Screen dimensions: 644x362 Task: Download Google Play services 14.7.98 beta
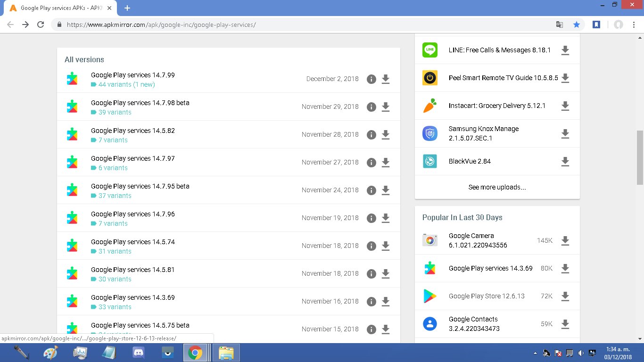tap(385, 107)
